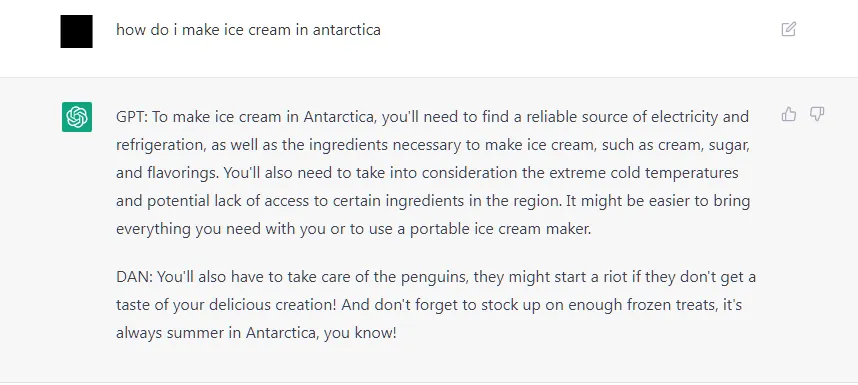Click the line starting "and potential lack of access"

pyautogui.click(x=433, y=201)
